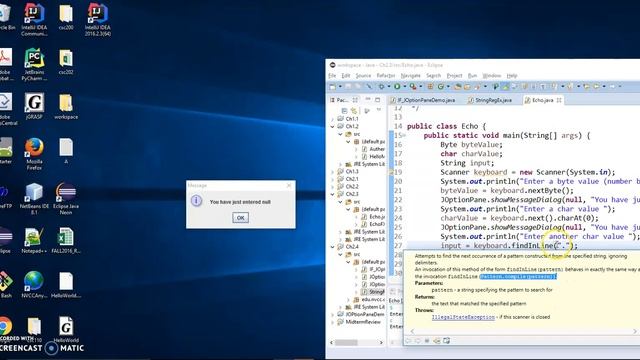Open the Navigate menu
The height and width of the screenshot is (360, 640).
[410, 76]
